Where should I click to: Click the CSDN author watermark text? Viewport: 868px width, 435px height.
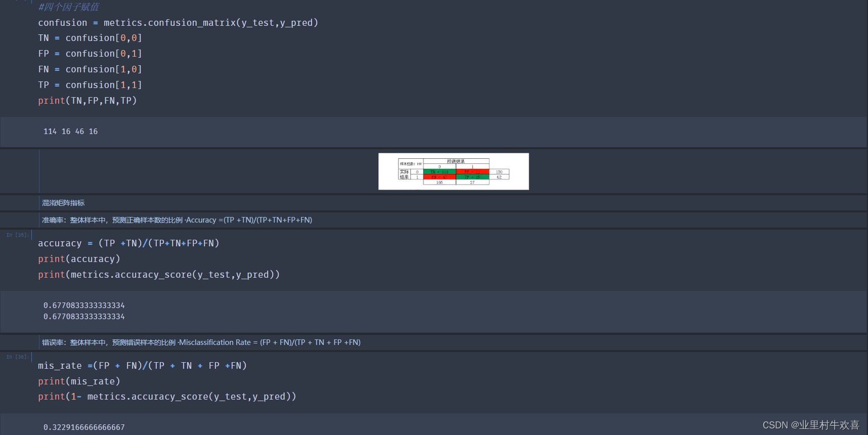pos(810,425)
